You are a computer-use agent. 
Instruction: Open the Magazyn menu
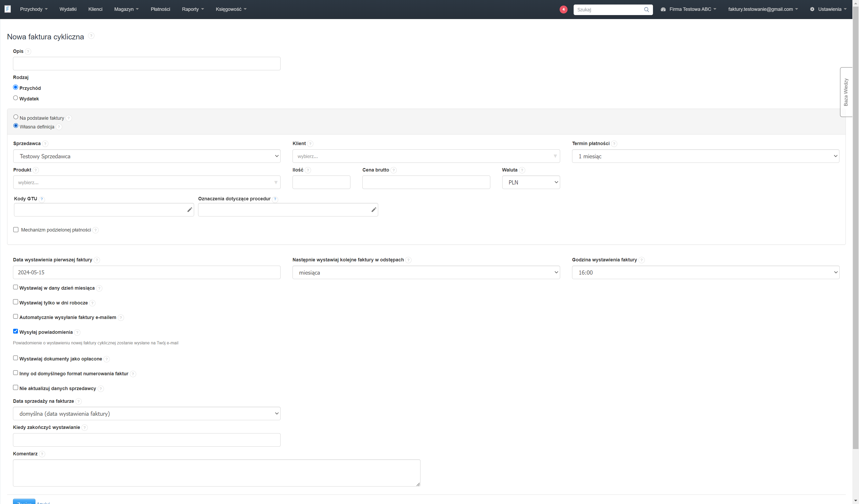pos(126,9)
